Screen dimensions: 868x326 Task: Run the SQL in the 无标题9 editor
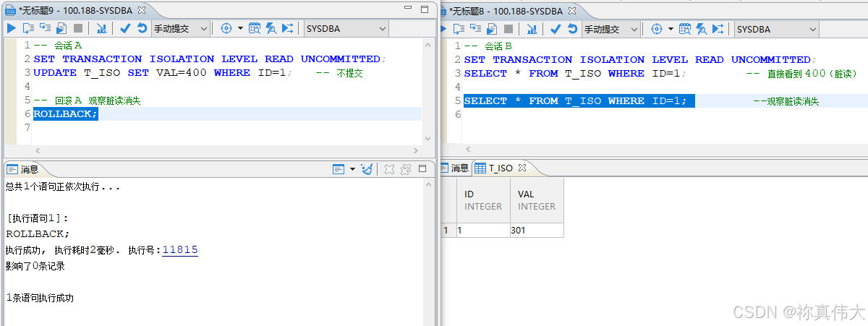coord(12,29)
